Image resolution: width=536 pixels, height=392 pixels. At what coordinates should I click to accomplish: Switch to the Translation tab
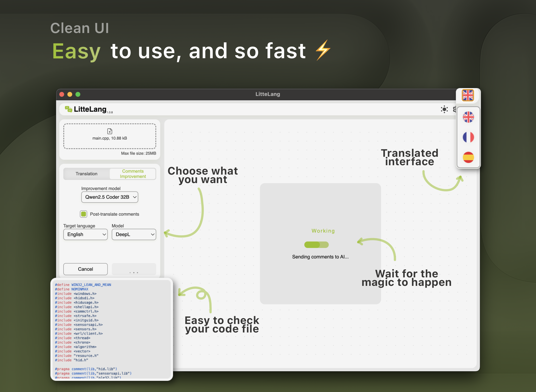coord(86,174)
